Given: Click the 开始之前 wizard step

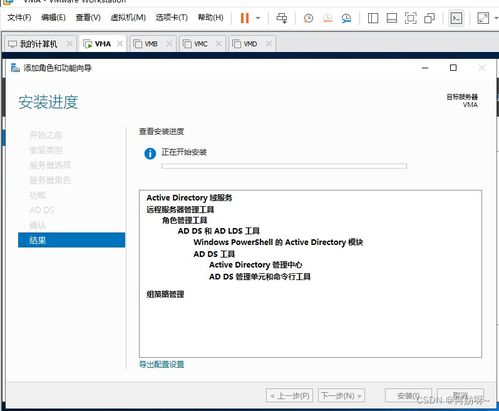Looking at the screenshot, I should coord(46,135).
